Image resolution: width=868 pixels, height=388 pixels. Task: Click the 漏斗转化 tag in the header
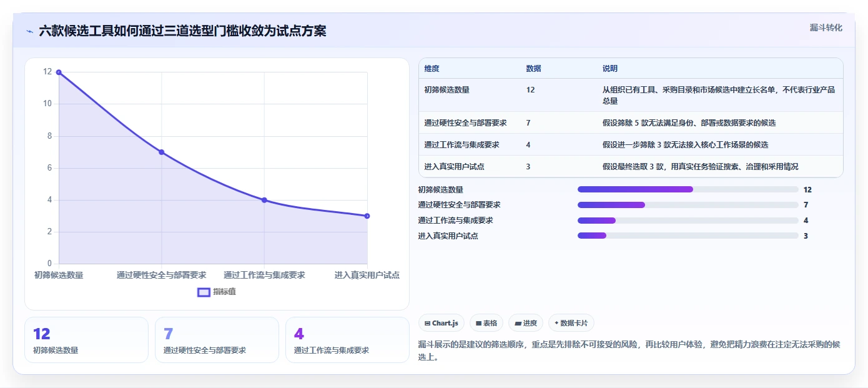point(826,27)
